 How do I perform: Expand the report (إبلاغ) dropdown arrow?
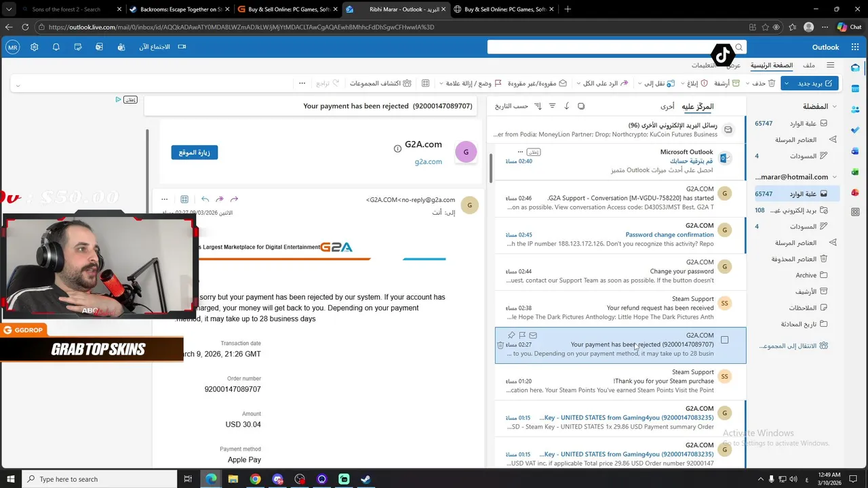[683, 83]
